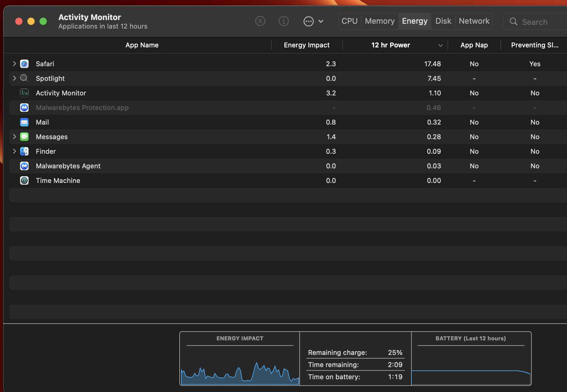Select the Malwarebytes Protection.app row name
The width and height of the screenshot is (567, 392).
82,108
